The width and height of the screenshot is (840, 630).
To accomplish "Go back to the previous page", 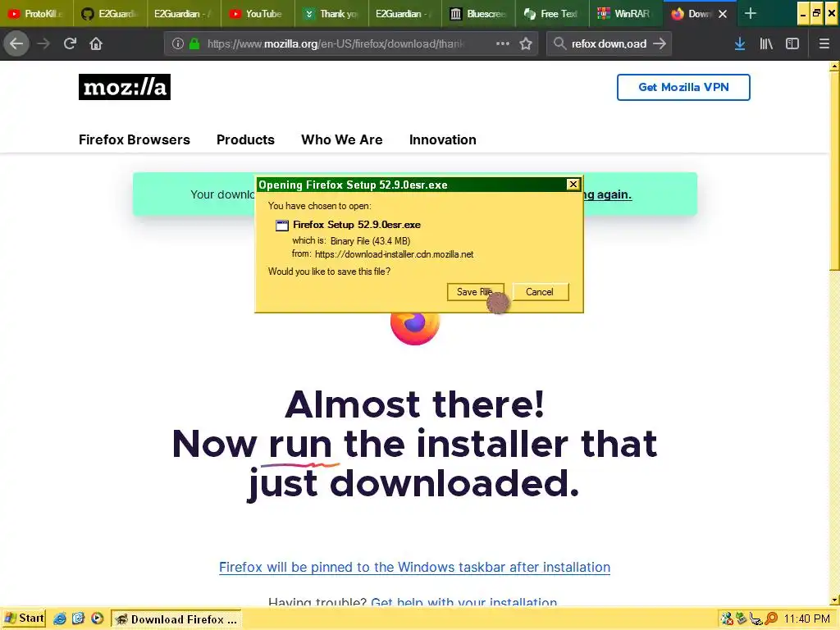I will pyautogui.click(x=16, y=43).
